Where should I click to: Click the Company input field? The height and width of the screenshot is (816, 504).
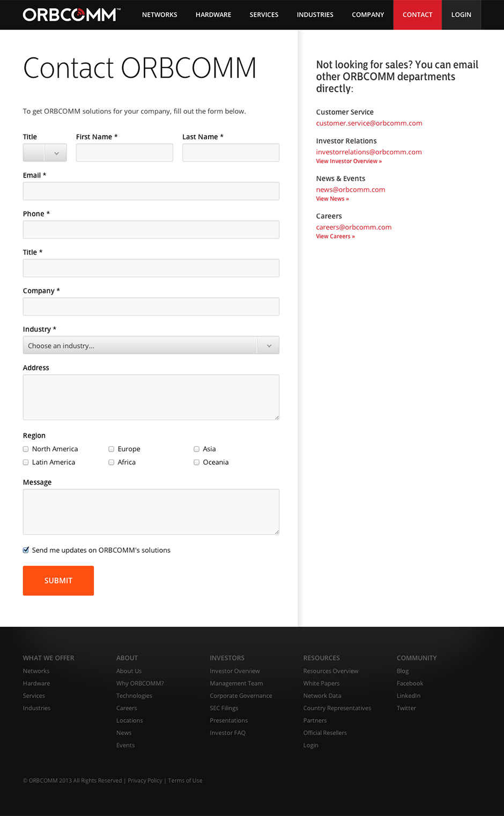tap(151, 307)
